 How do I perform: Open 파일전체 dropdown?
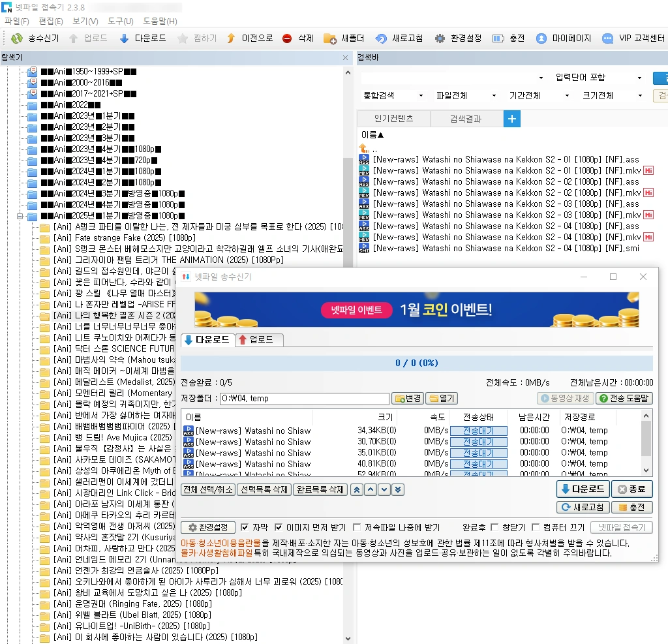click(466, 95)
